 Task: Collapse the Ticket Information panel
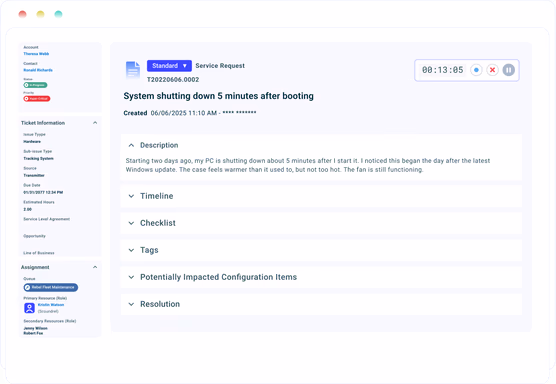(x=95, y=123)
